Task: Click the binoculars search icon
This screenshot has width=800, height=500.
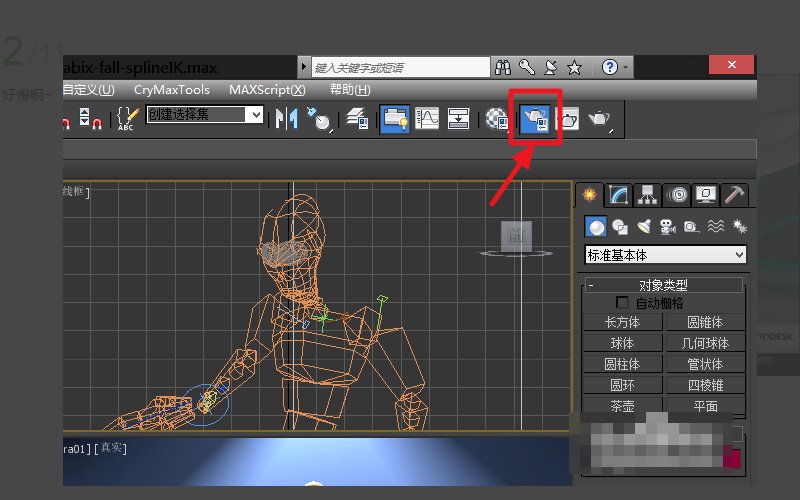Action: (x=503, y=67)
